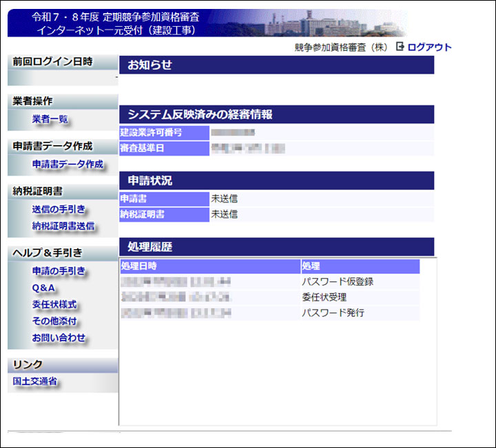The width and height of the screenshot is (496, 448).
Task: Click the 業者操作 section header
Action: (x=33, y=101)
